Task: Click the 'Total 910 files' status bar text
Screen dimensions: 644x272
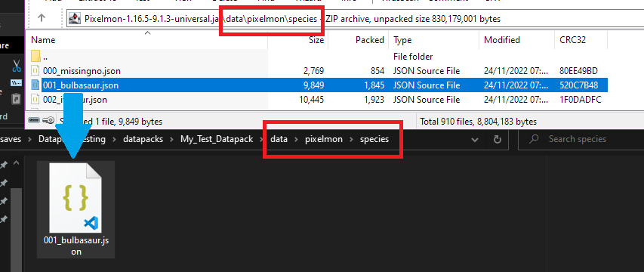Action: click(x=478, y=122)
